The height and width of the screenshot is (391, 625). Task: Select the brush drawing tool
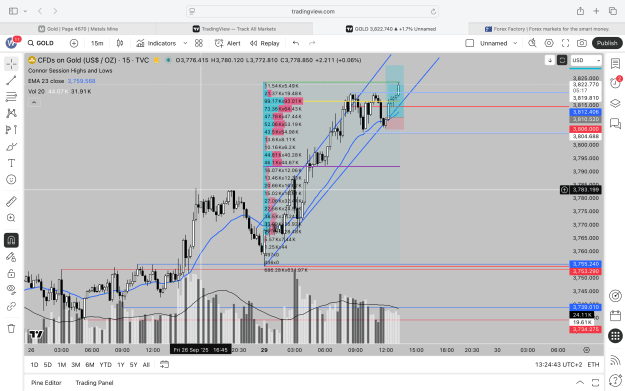pos(11,147)
